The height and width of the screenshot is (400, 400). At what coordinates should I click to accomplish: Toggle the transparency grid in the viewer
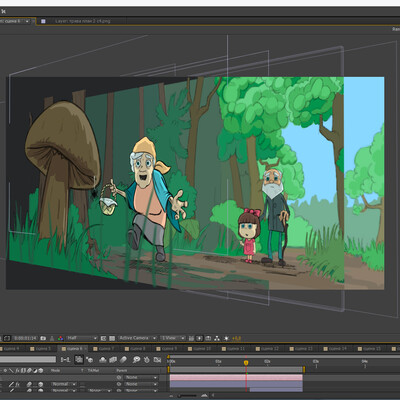(x=112, y=338)
